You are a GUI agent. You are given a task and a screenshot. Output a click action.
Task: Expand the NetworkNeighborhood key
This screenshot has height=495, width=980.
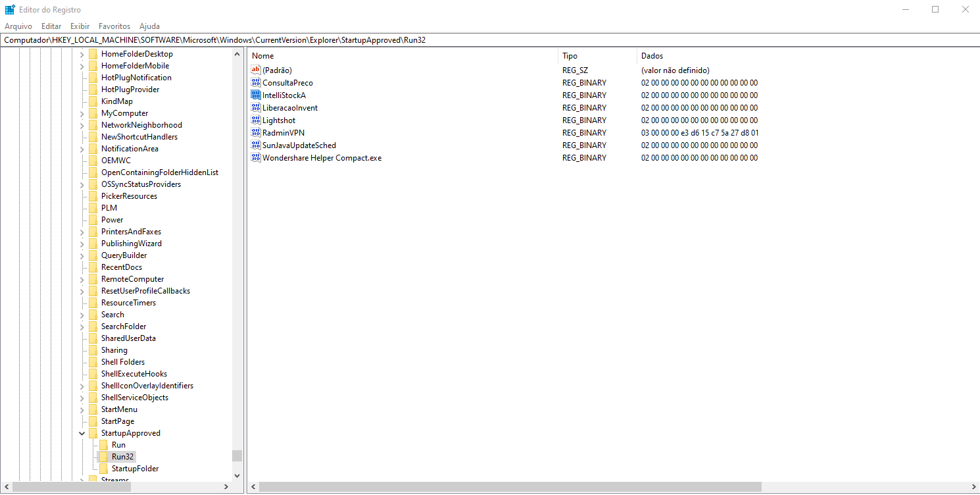[82, 125]
